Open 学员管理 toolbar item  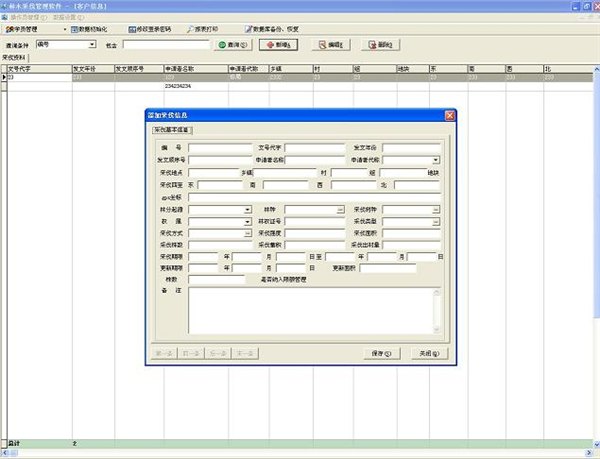[x=22, y=29]
